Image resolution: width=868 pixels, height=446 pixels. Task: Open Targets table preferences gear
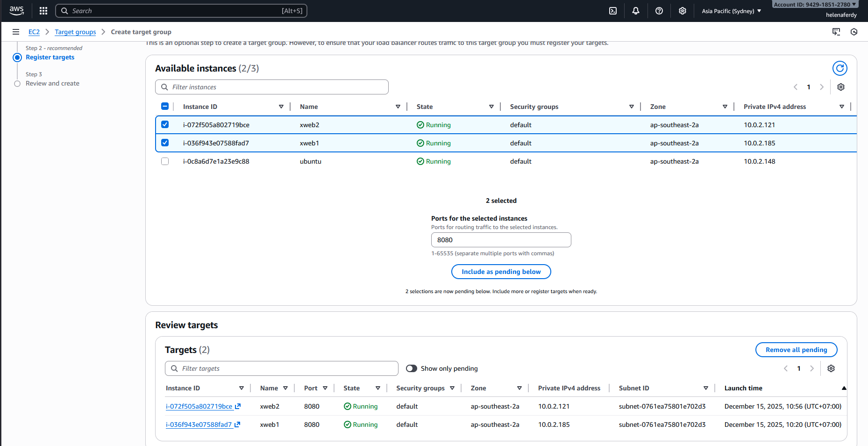[x=831, y=368]
